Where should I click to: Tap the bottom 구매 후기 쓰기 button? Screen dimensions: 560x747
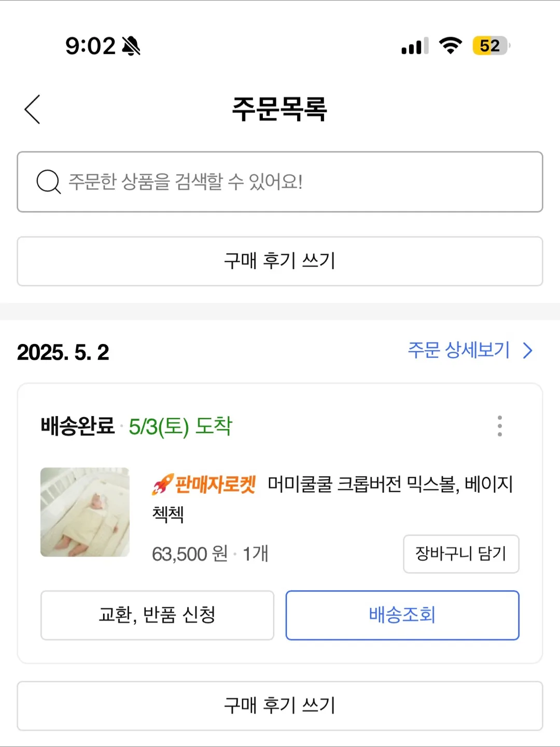[x=280, y=706]
